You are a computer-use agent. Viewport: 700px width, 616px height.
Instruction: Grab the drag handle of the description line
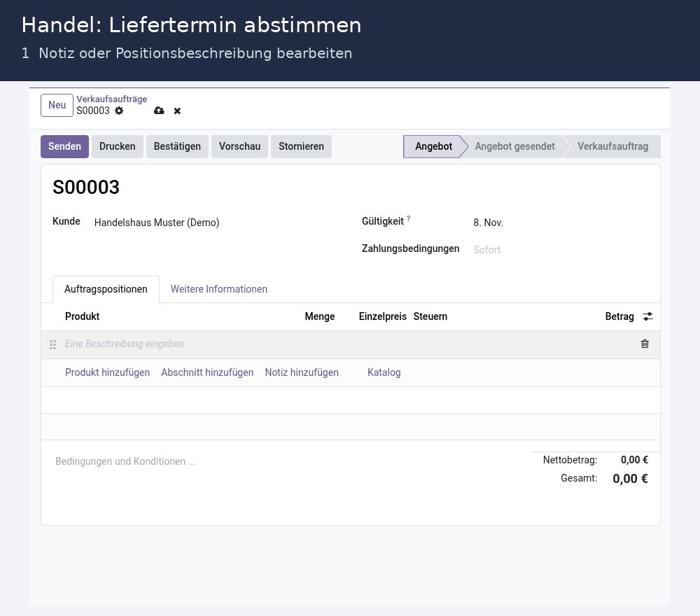[x=52, y=344]
